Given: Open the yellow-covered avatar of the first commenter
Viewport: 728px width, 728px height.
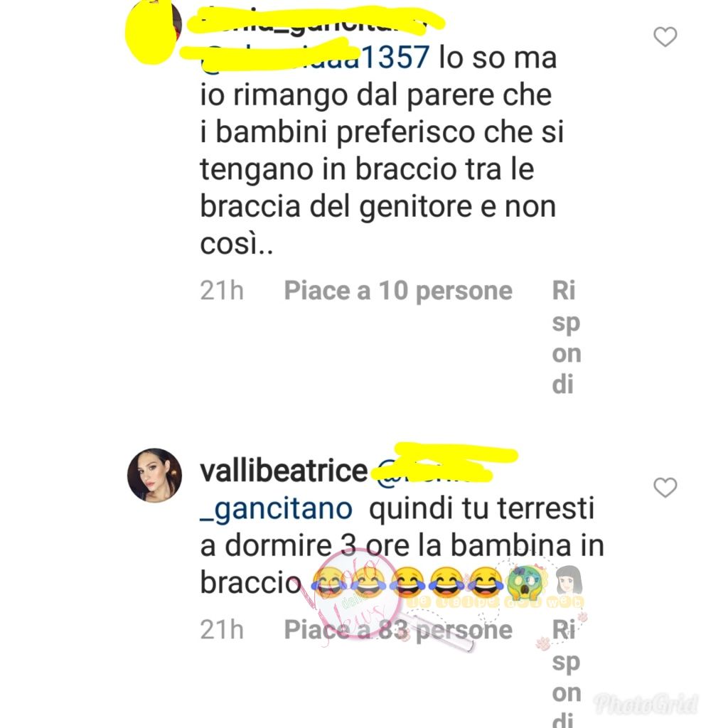Looking at the screenshot, I should [x=154, y=30].
